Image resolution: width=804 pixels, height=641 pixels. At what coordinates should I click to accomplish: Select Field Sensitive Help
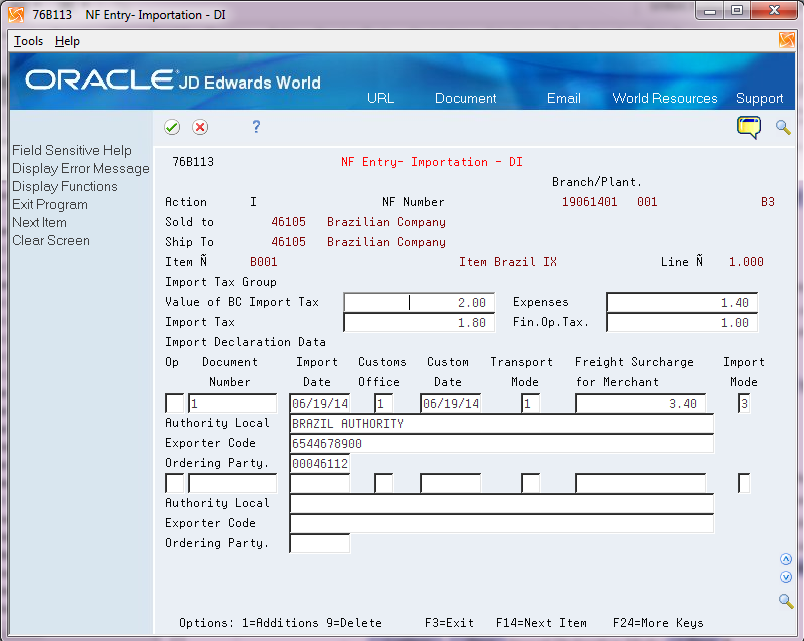click(x=72, y=150)
